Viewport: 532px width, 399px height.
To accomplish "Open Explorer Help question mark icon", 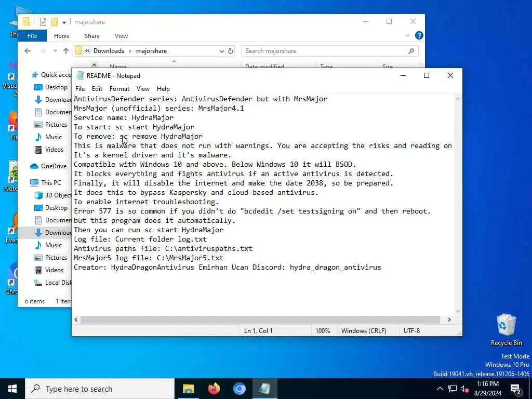I will [419, 35].
